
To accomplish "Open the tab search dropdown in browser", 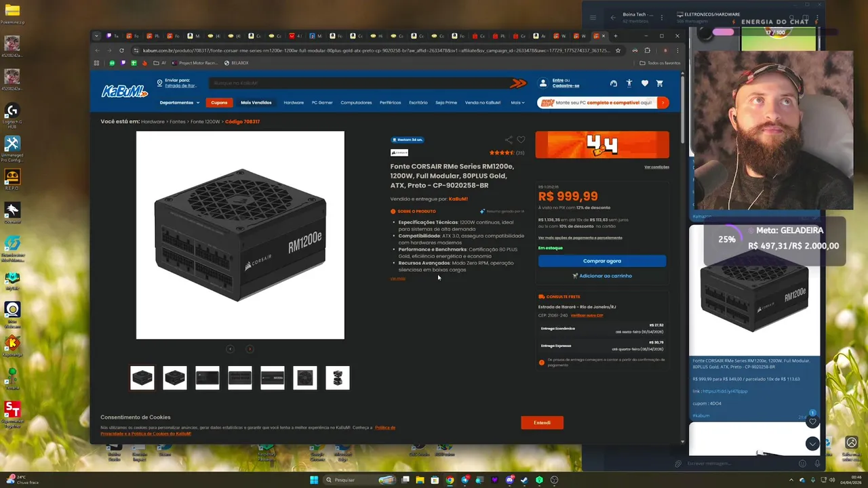I will point(97,36).
